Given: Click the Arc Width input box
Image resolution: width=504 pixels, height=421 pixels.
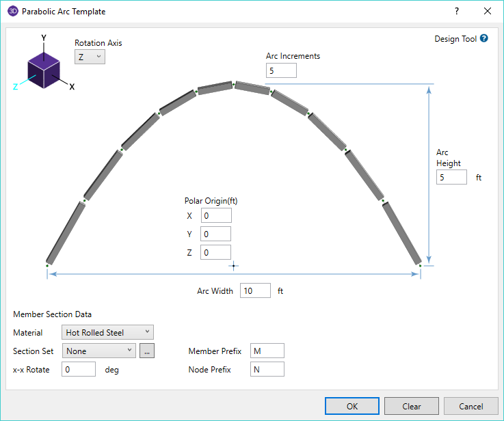Looking at the screenshot, I should 255,290.
